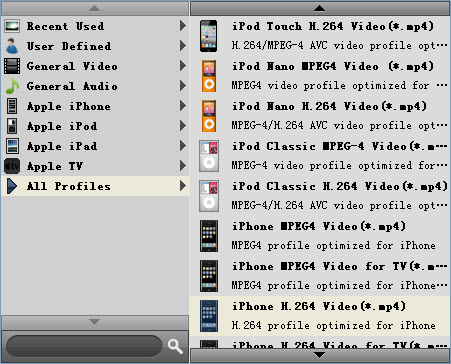The height and width of the screenshot is (364, 451).
Task: Click the All Profiles blue triangle icon
Action: coord(12,186)
